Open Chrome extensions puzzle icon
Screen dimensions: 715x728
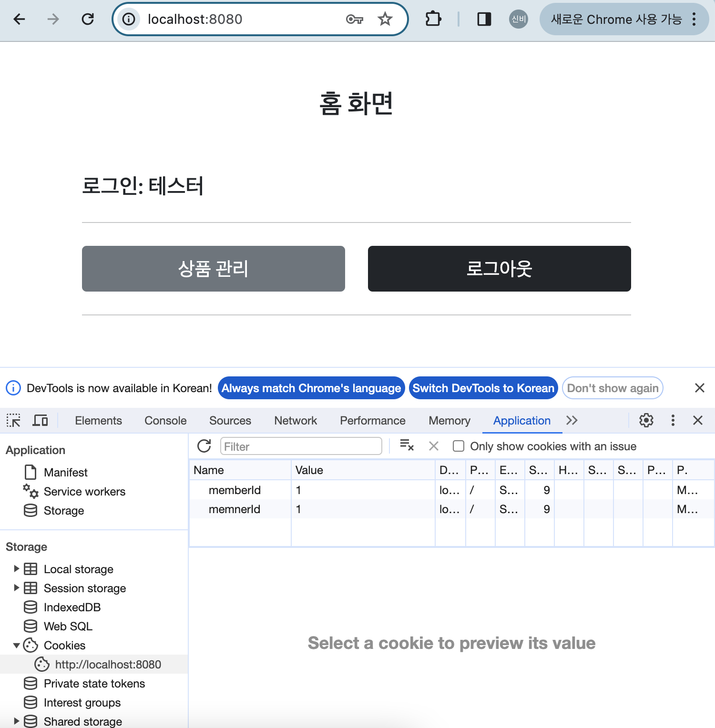pyautogui.click(x=433, y=19)
